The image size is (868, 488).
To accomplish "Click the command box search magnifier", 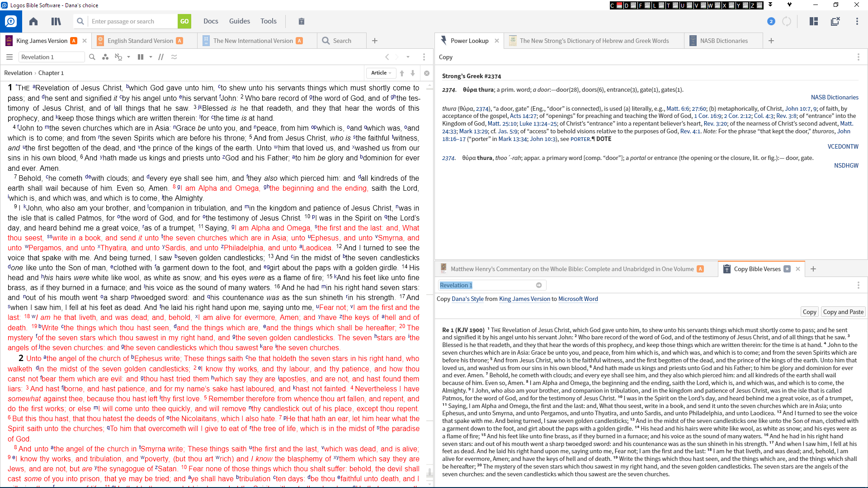I will [80, 21].
